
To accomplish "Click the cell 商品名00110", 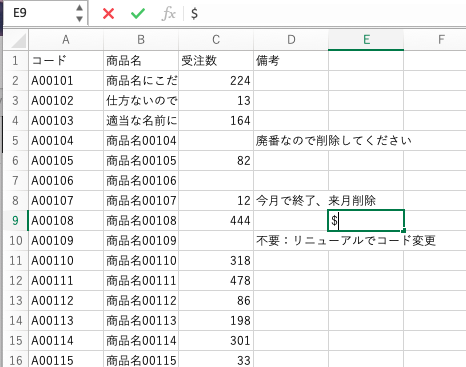I will 141,261.
